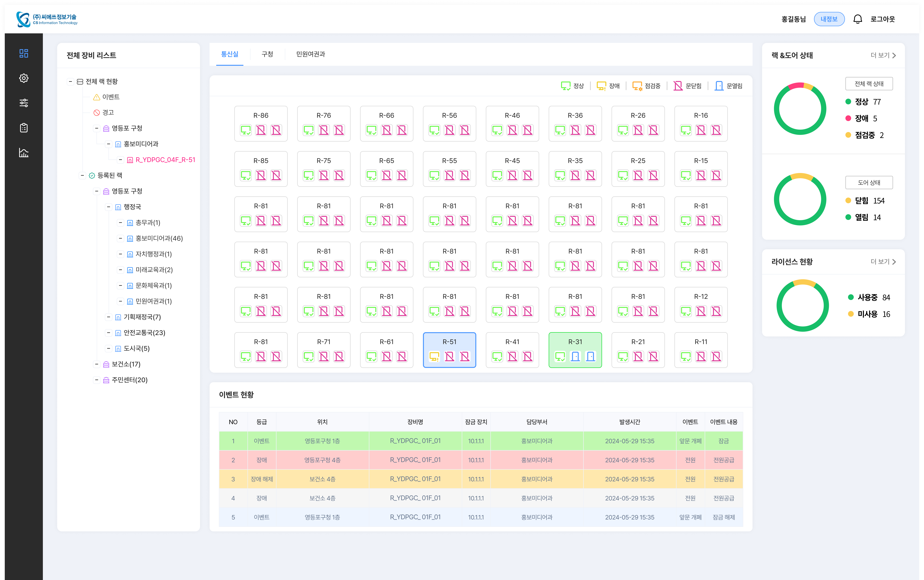Click the building icon beside 보건소(17)
This screenshot has width=924, height=580.
106,364
